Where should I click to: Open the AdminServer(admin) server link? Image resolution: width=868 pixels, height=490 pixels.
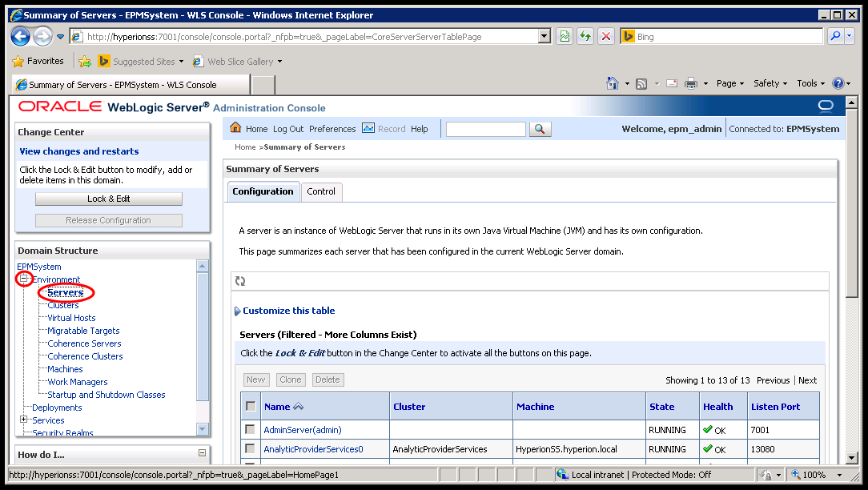(x=302, y=430)
